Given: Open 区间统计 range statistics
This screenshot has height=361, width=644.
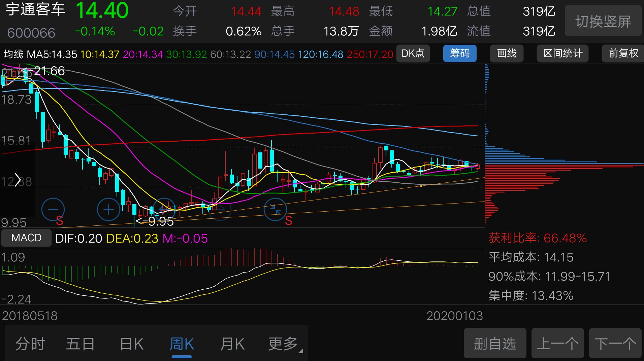Looking at the screenshot, I should point(562,53).
